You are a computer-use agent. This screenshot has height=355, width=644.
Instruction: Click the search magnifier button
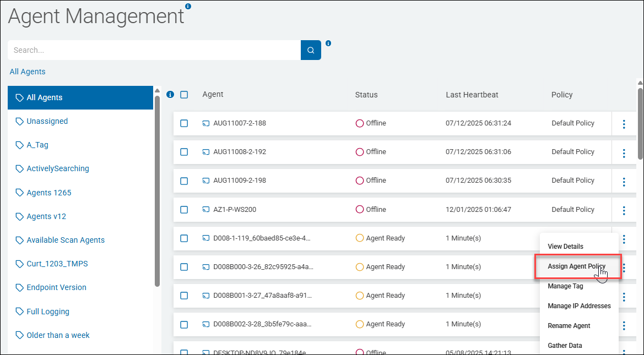tap(311, 50)
